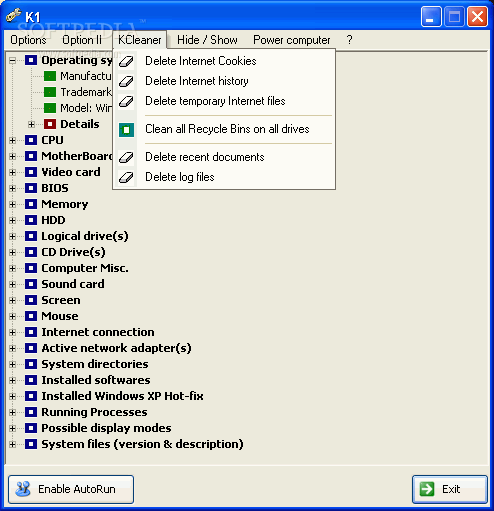494x511 pixels.
Task: Expand the Active network adapter(s) node
Action: click(12, 348)
